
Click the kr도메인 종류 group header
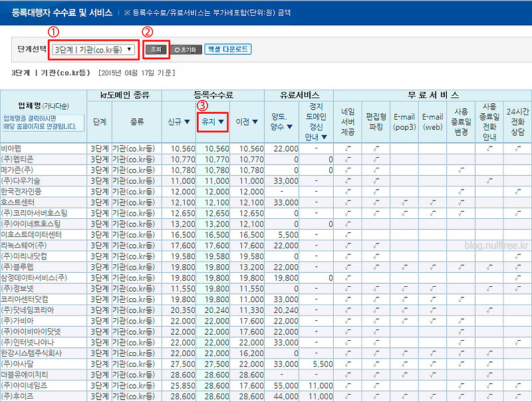click(x=124, y=95)
